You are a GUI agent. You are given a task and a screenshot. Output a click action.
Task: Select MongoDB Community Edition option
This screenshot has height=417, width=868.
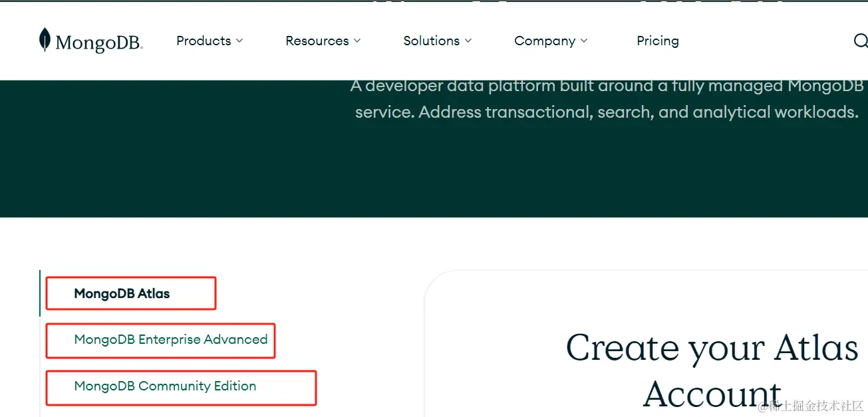point(165,386)
